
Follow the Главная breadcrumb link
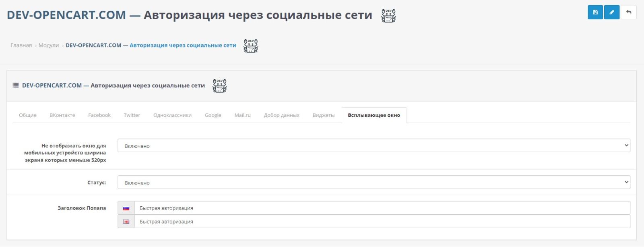(21, 46)
